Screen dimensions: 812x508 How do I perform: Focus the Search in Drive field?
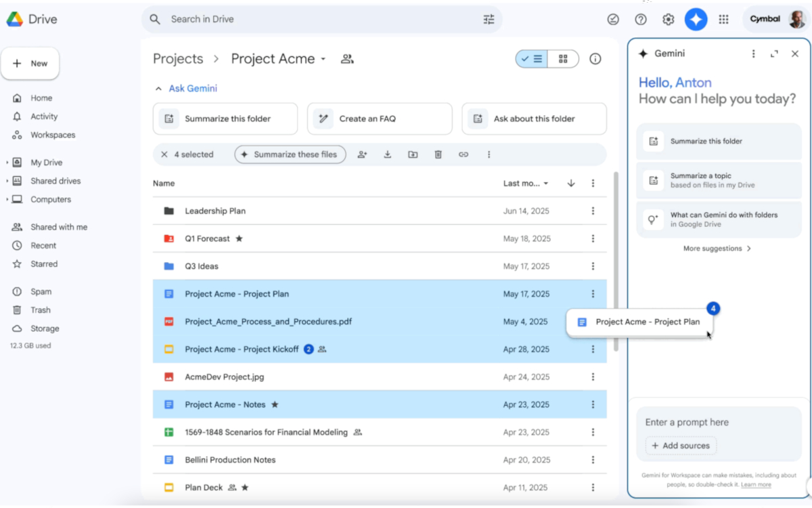click(x=323, y=20)
